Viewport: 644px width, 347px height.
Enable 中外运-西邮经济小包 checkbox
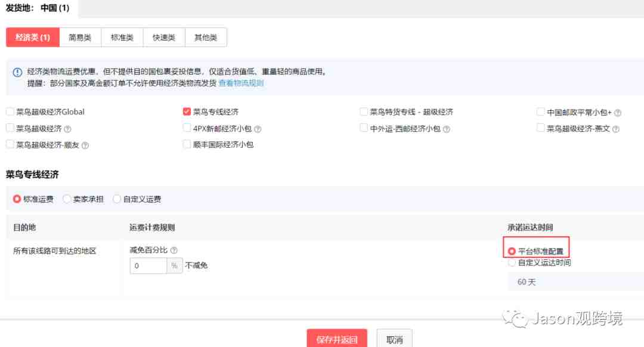pyautogui.click(x=364, y=128)
